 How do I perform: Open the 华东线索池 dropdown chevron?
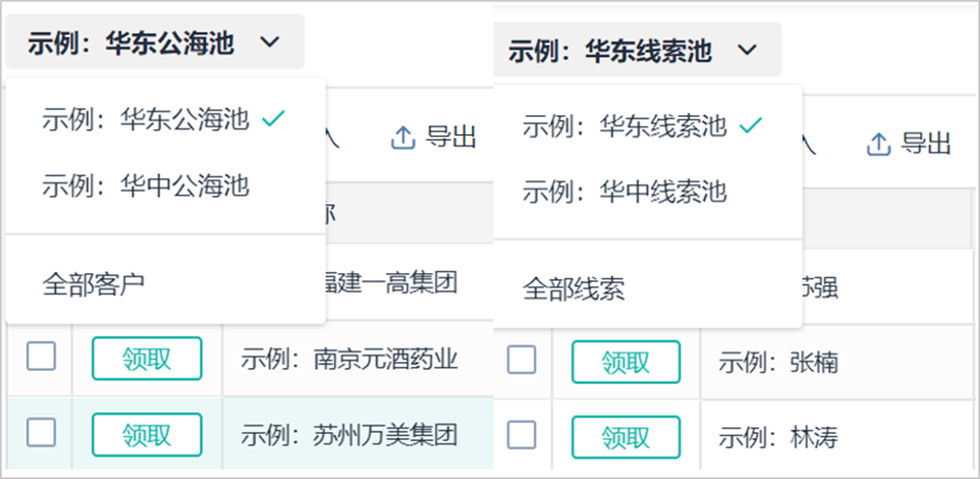(747, 48)
